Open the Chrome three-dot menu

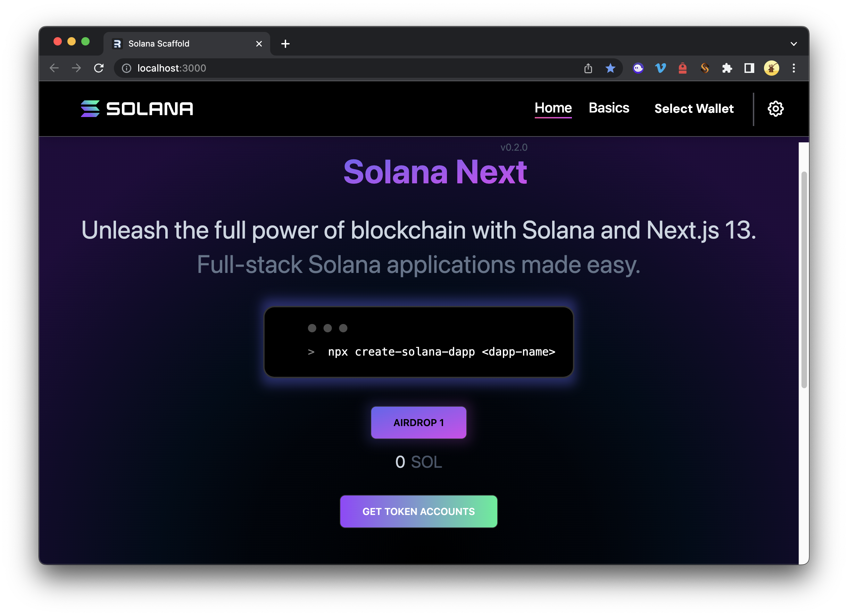794,68
